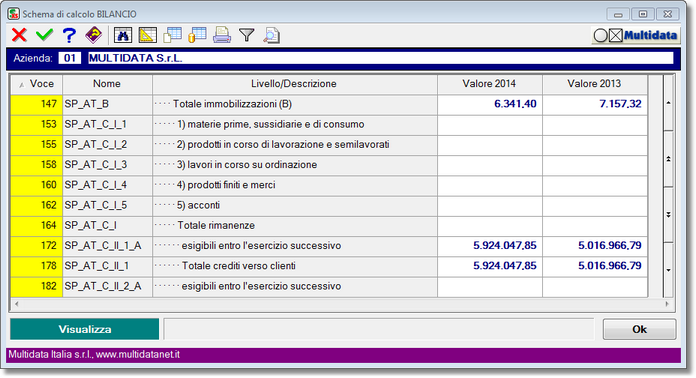Click the application icon in title bar

[14, 14]
